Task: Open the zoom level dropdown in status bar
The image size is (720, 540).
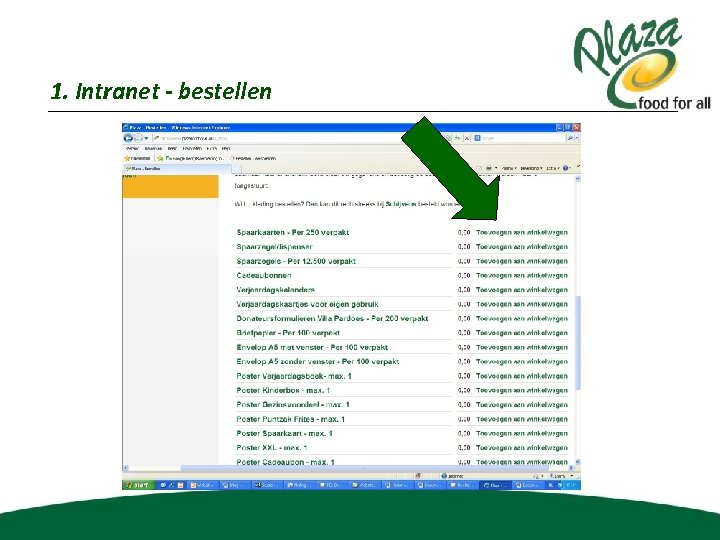Action: click(x=572, y=476)
